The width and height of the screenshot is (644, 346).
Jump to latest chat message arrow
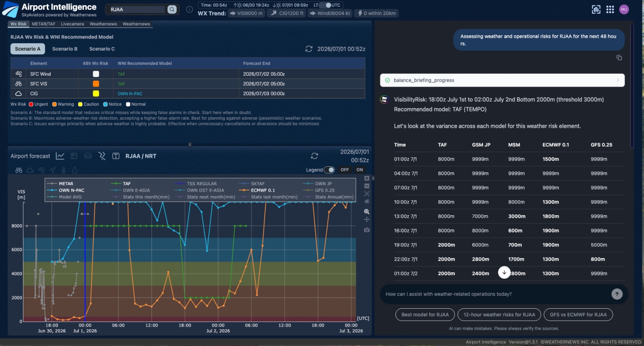pos(504,272)
